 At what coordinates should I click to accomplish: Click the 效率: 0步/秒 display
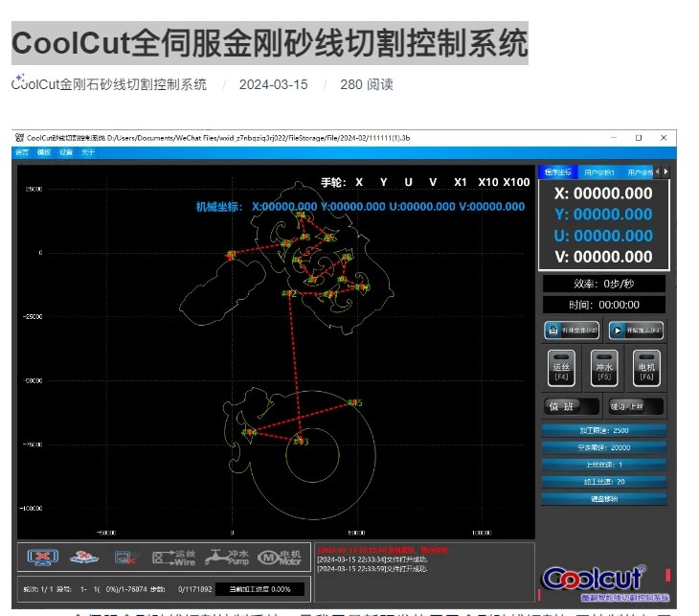pos(604,285)
